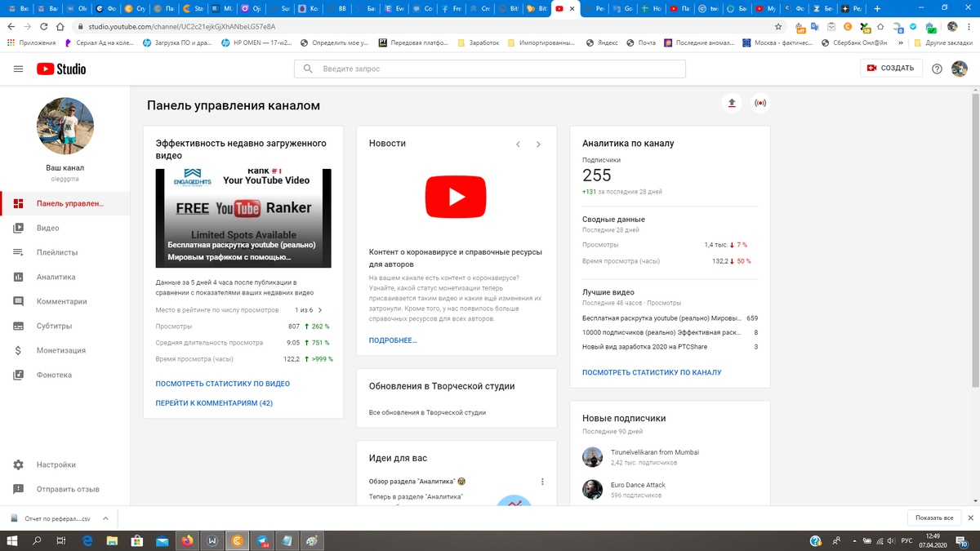Click the Аналитика bar chart icon

(x=18, y=277)
